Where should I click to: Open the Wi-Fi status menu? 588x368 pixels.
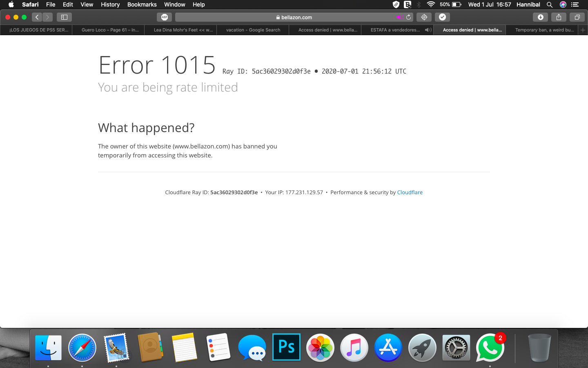coord(431,4)
